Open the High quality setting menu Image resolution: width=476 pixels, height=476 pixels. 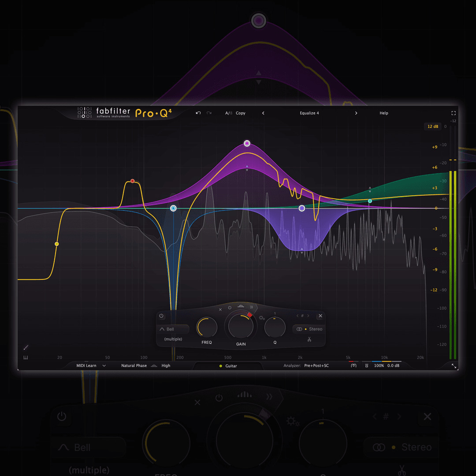click(x=166, y=366)
